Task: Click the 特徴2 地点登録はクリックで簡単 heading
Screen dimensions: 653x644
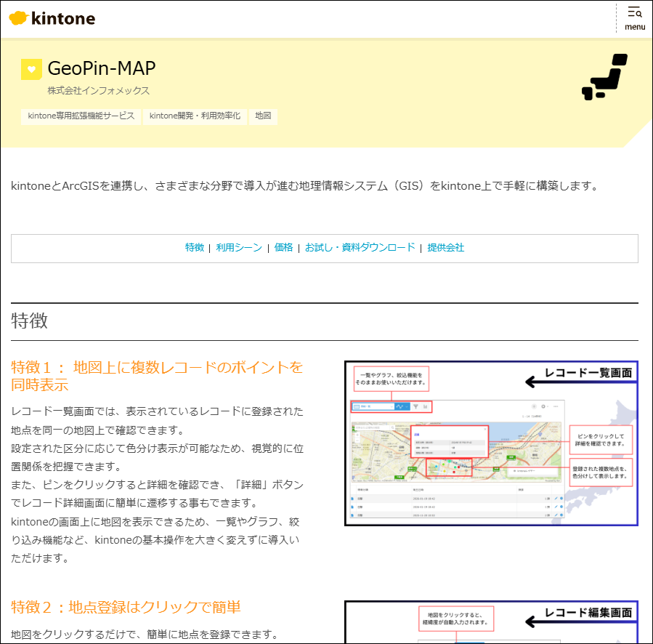Action: (x=126, y=607)
